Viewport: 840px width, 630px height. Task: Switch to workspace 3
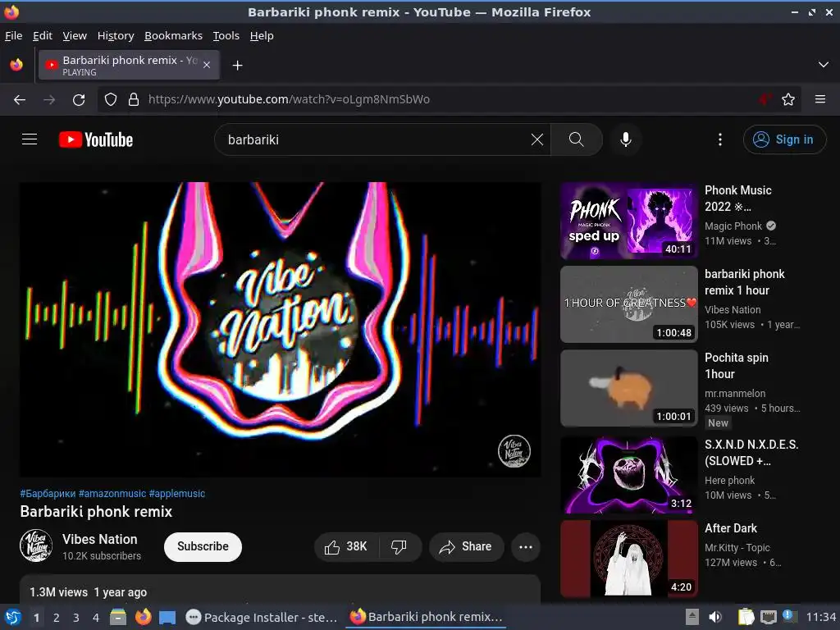pos(76,618)
